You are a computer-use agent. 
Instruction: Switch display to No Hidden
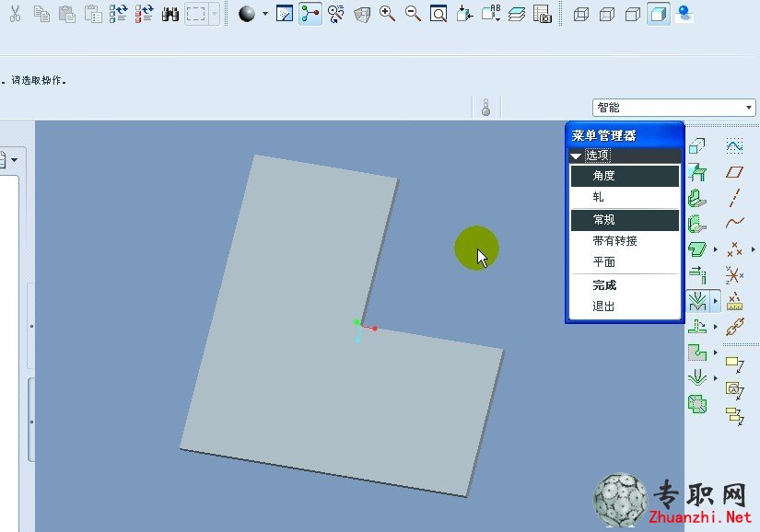point(633,14)
